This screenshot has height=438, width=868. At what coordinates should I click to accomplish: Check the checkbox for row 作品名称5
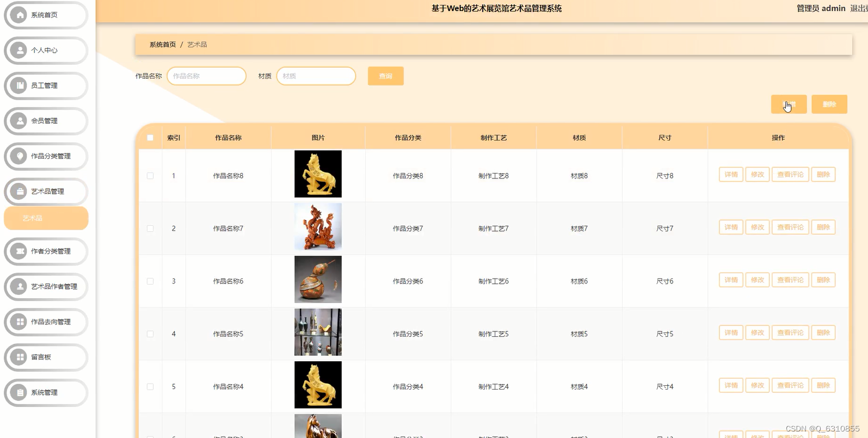pyautogui.click(x=150, y=334)
